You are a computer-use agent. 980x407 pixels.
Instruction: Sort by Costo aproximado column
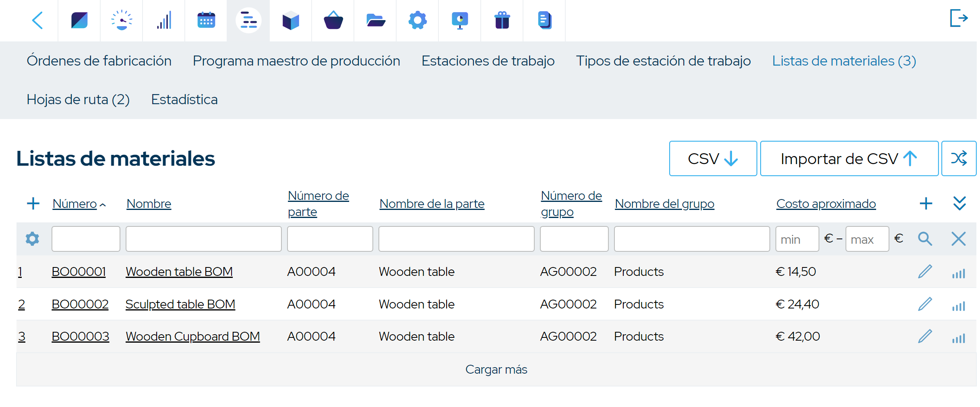(826, 204)
